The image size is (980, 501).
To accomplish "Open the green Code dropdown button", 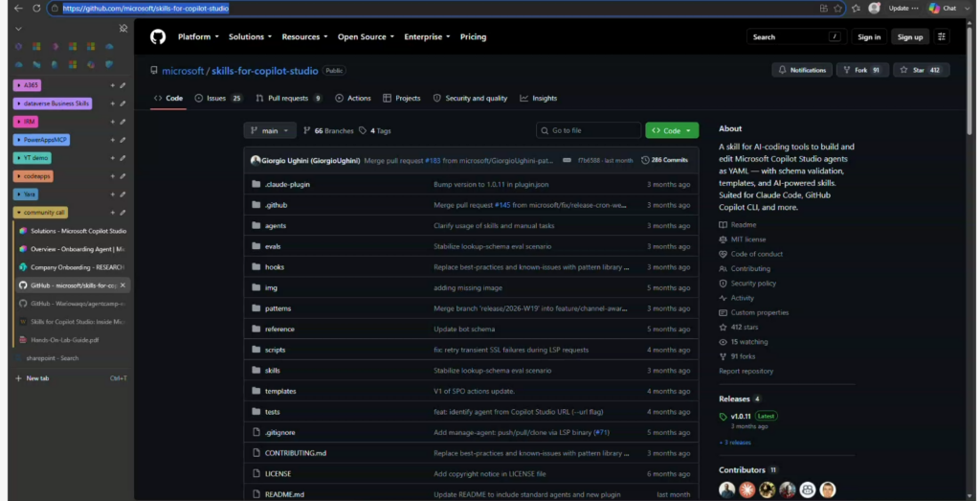I will (672, 130).
